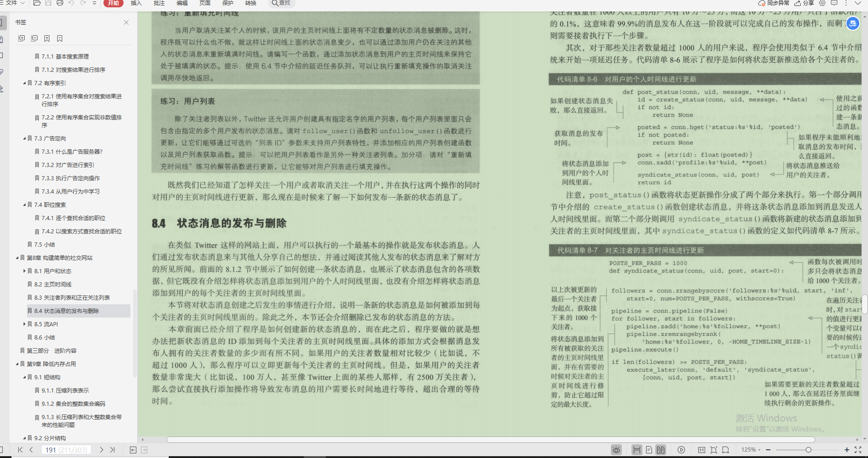Start presentation with the play icon
This screenshot has height=458, width=868.
click(x=681, y=450)
